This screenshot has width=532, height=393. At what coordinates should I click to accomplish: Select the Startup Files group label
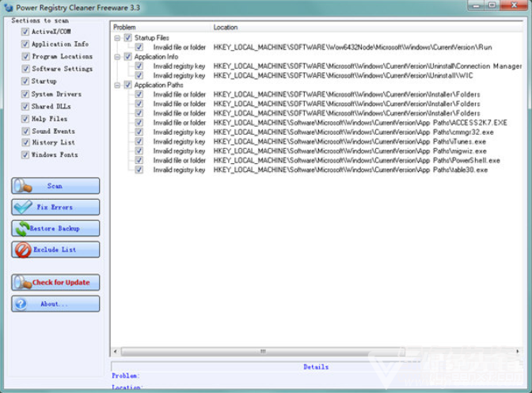coord(152,38)
